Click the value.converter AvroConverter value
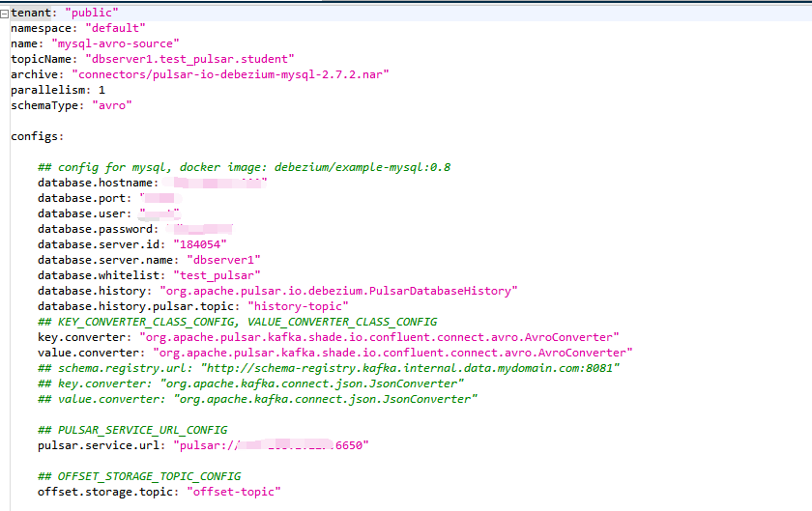This screenshot has height=511, width=812. (392, 354)
